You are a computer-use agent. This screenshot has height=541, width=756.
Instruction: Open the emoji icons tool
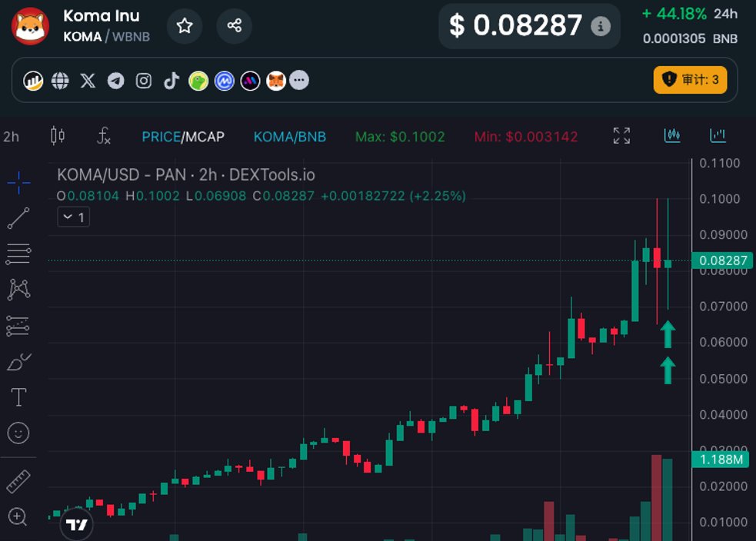coord(18,433)
